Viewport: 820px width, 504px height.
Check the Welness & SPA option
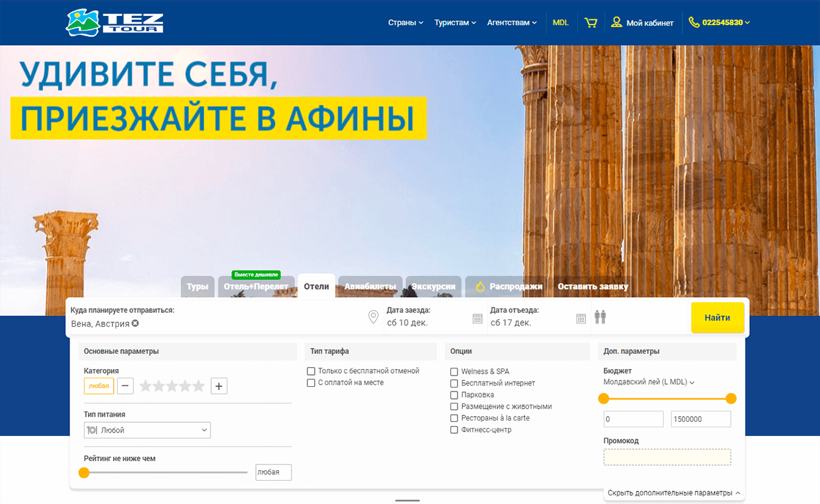tap(454, 372)
